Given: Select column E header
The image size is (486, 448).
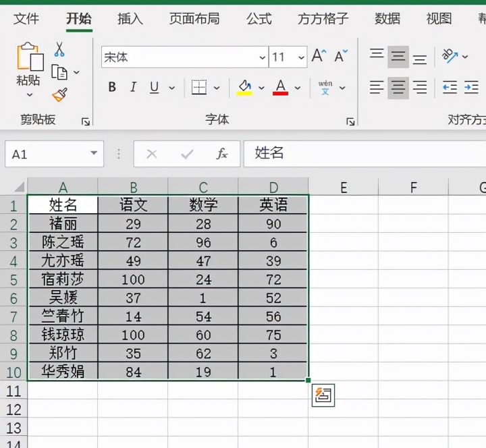Looking at the screenshot, I should point(344,187).
